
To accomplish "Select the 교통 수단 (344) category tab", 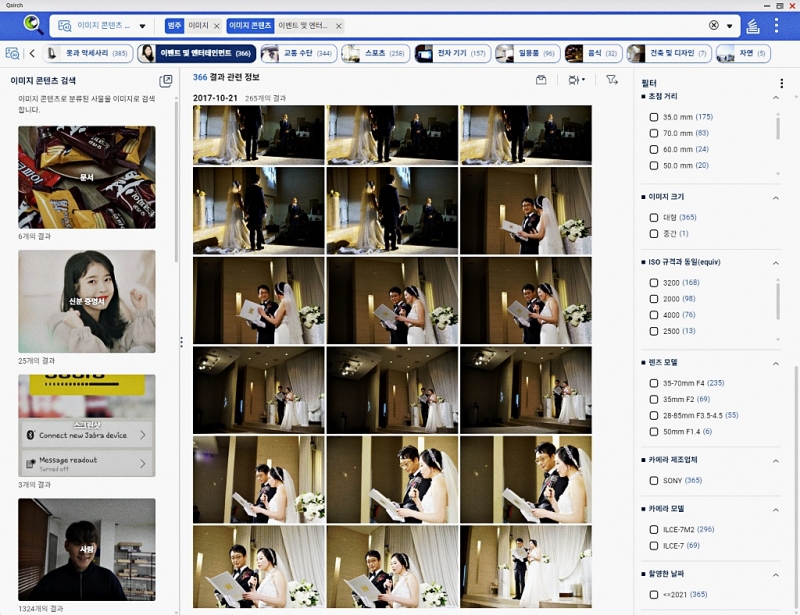I will pos(298,53).
